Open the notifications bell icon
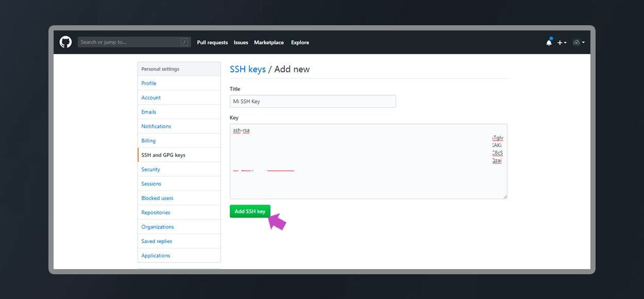 click(549, 42)
